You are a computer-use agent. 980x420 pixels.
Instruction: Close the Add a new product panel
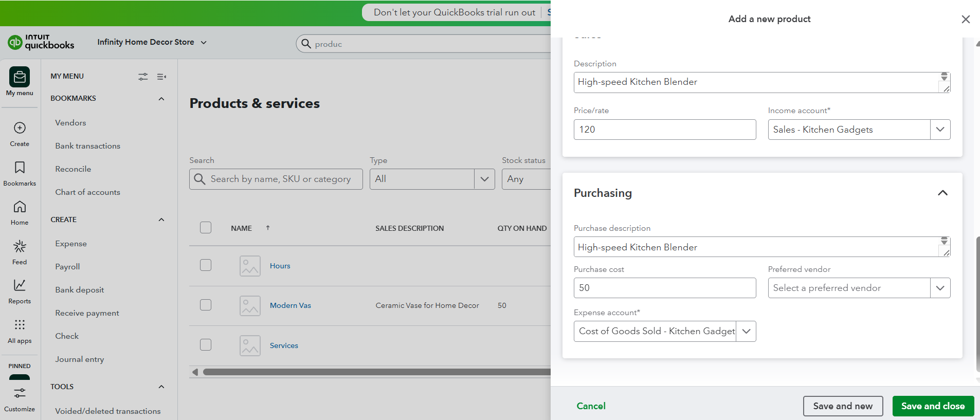966,19
